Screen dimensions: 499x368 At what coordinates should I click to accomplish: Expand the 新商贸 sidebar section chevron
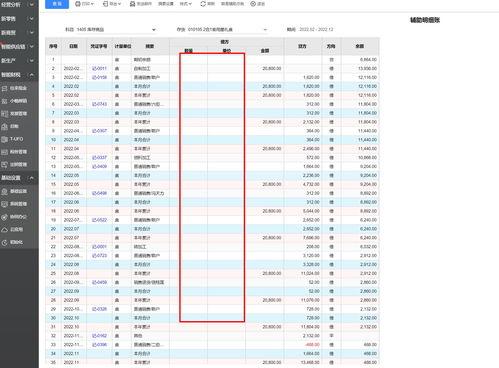pyautogui.click(x=32, y=33)
